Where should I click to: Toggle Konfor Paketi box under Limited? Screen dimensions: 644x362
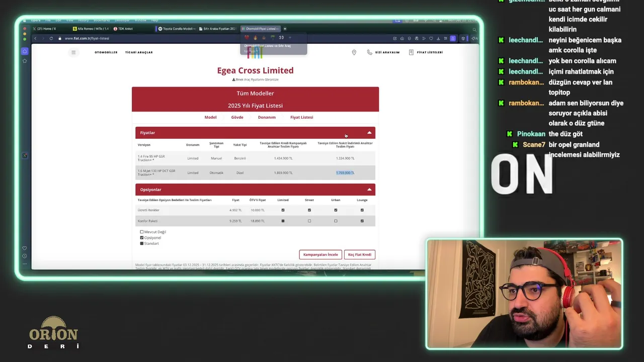[x=283, y=221]
